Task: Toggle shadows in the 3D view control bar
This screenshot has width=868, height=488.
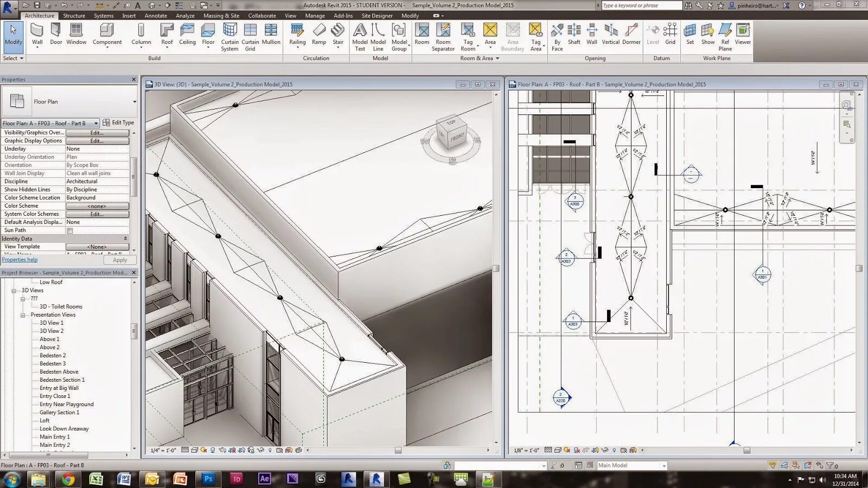Action: [x=213, y=451]
